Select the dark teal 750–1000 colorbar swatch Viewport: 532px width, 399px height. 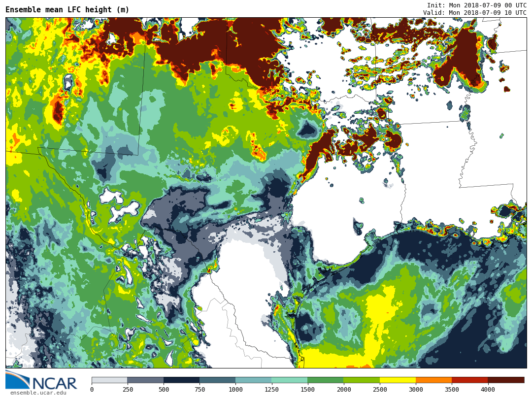(x=217, y=380)
